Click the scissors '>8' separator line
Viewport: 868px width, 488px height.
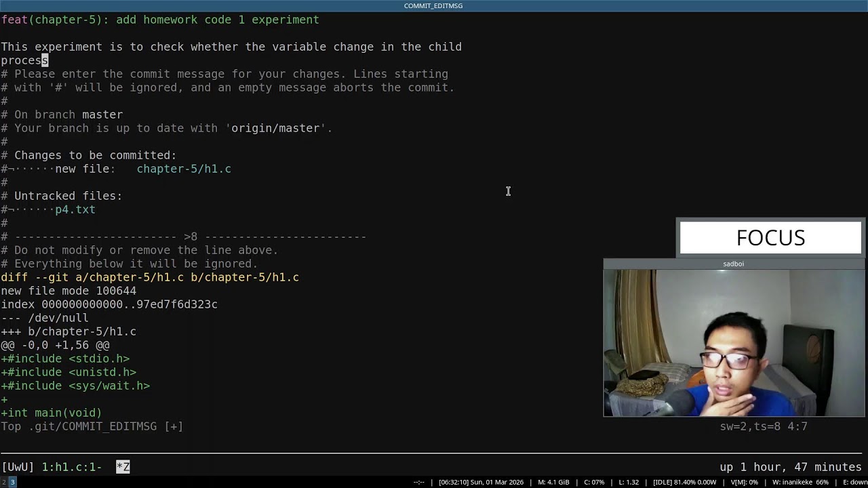[184, 237]
